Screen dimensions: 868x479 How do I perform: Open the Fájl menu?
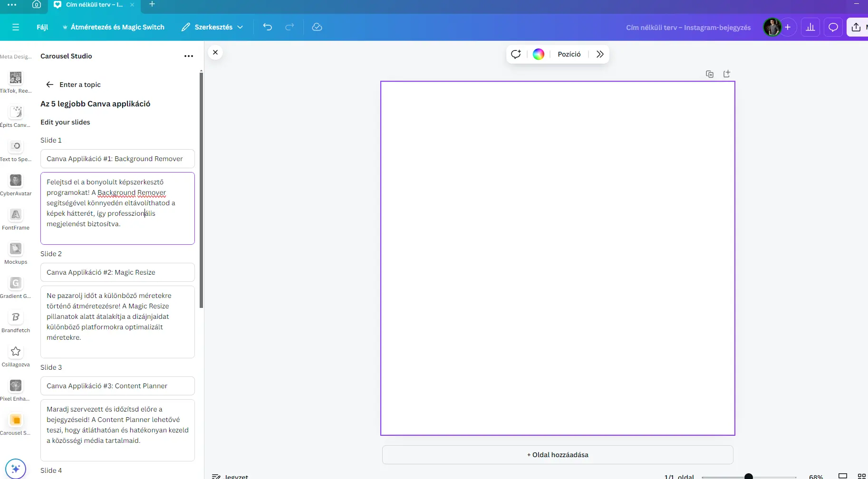coord(42,27)
